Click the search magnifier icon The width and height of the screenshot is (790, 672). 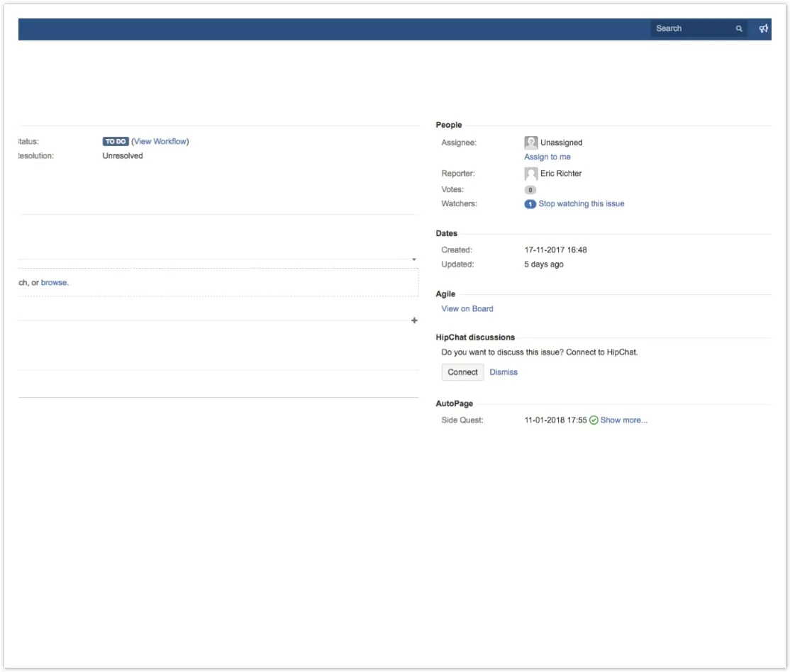click(x=739, y=29)
